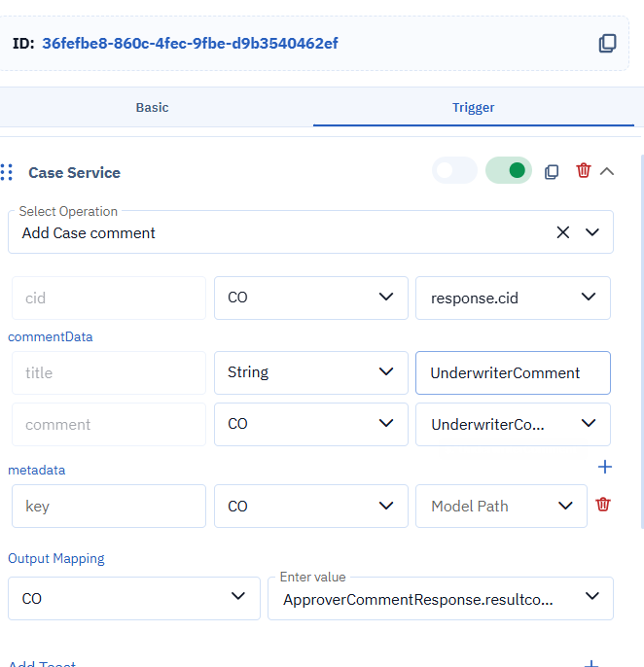This screenshot has height=667, width=644.
Task: Open the metadata type CO dropdown
Action: pyautogui.click(x=311, y=507)
